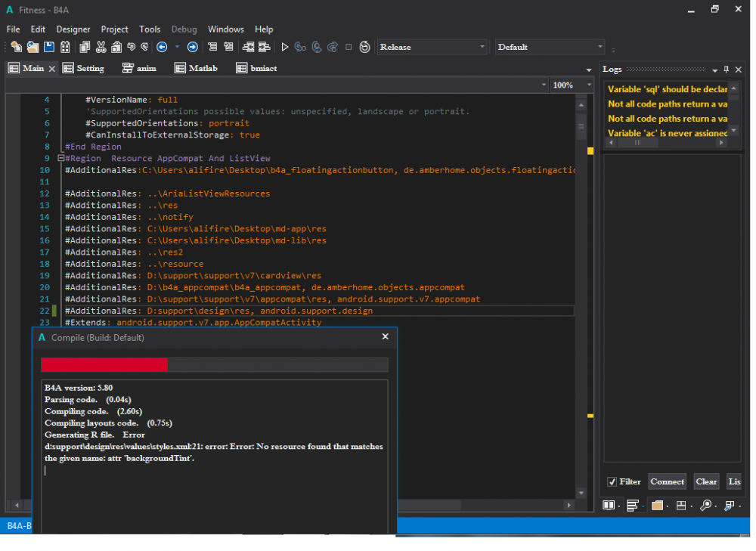Collapse the Resource AppCompat region
The height and width of the screenshot is (551, 756).
(60, 159)
